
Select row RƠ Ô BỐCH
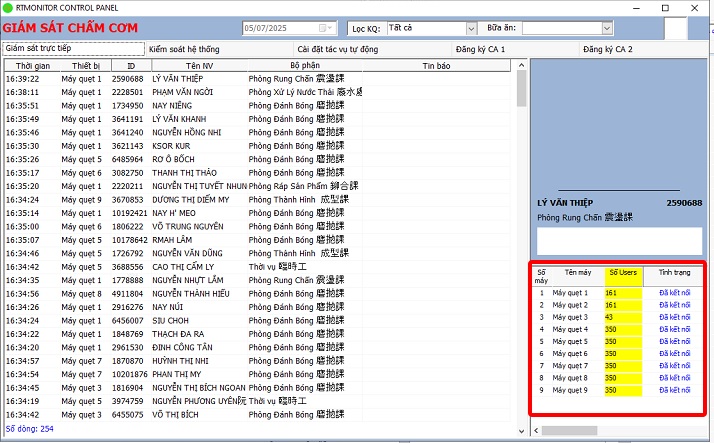coord(258,159)
